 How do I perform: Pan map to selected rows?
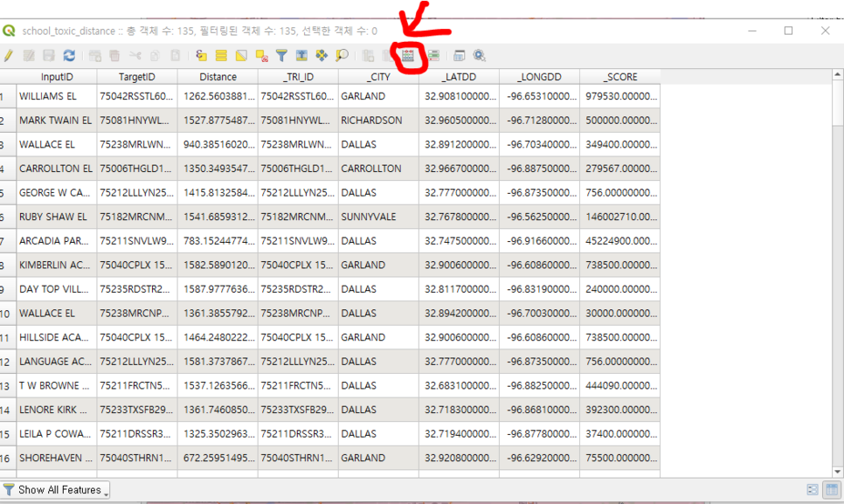click(322, 55)
